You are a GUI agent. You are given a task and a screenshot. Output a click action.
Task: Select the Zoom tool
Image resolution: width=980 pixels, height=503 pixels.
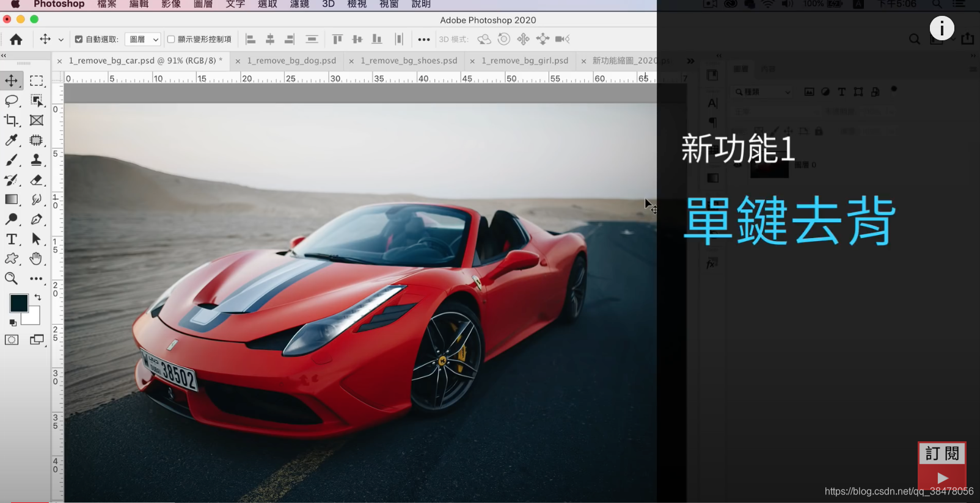(x=12, y=278)
